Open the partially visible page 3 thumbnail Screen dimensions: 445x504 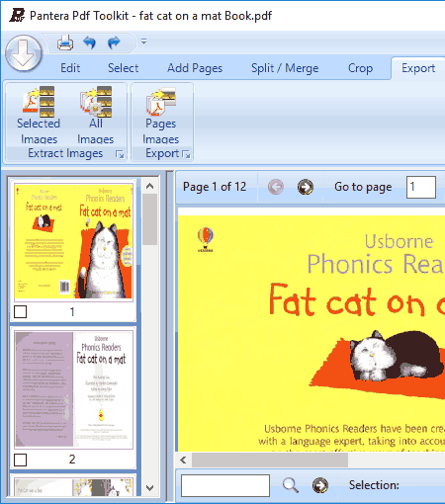[73, 487]
